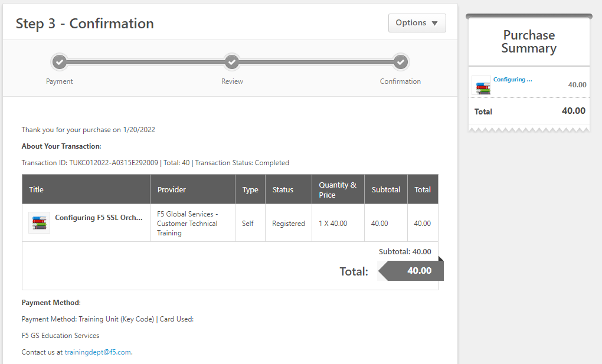The width and height of the screenshot is (602, 364).
Task: Click the Confirmation step label
Action: 400,81
